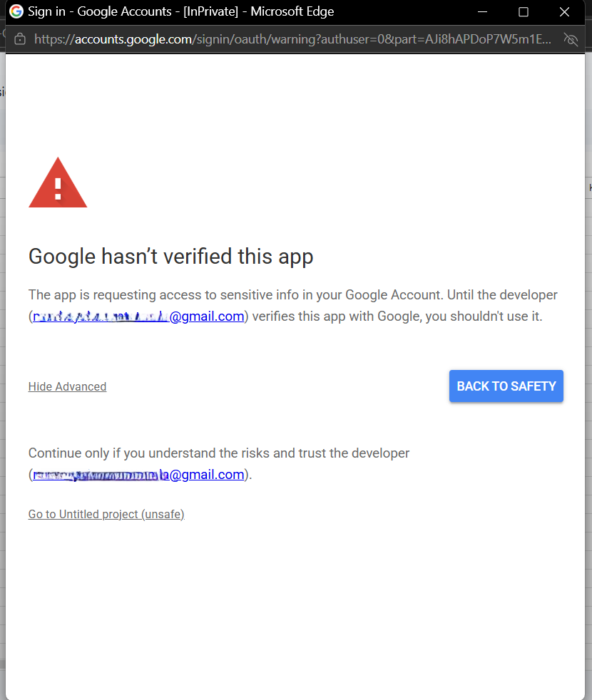The height and width of the screenshot is (700, 592).
Task: Open site information via the lock icon
Action: [x=20, y=39]
